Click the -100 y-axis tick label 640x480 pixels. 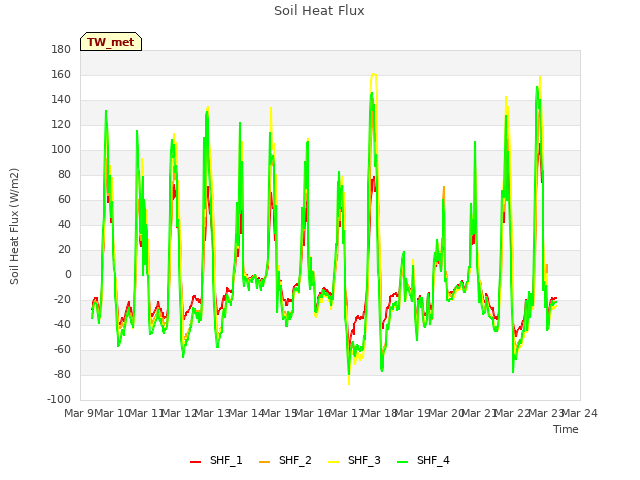click(x=59, y=400)
